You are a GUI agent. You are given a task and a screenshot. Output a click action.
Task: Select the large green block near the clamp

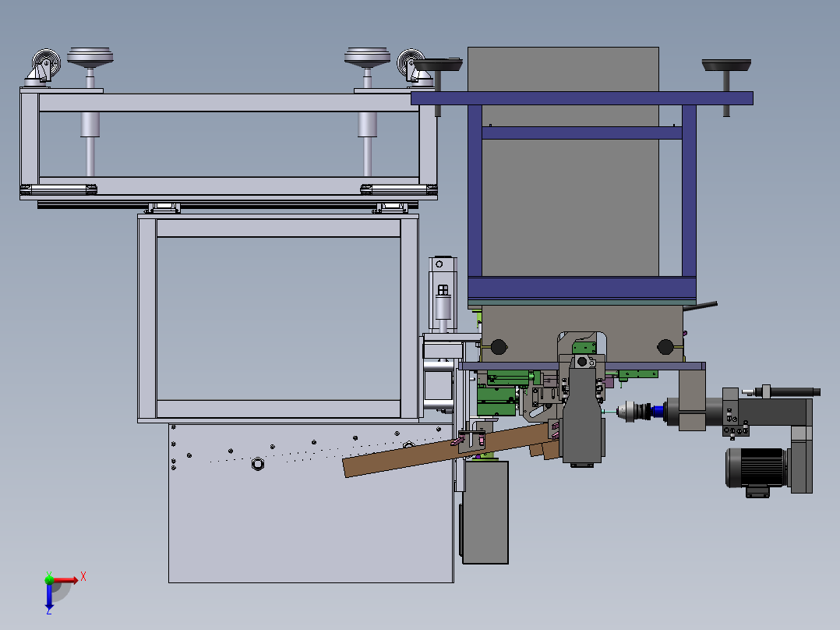[496, 401]
